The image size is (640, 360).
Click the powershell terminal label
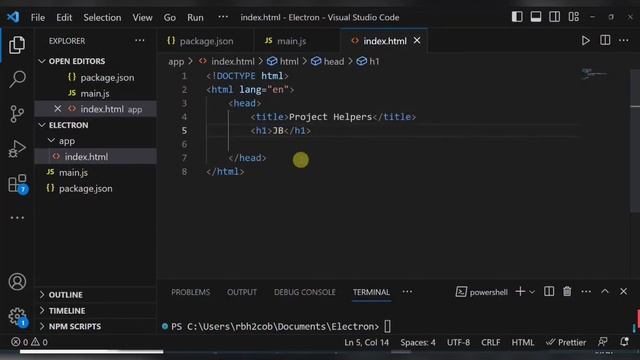(482, 292)
